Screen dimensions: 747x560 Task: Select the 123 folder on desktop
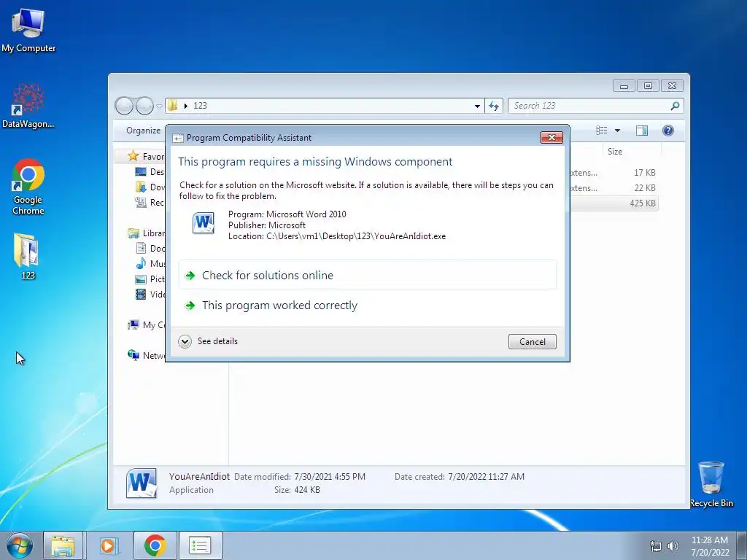[x=27, y=256]
